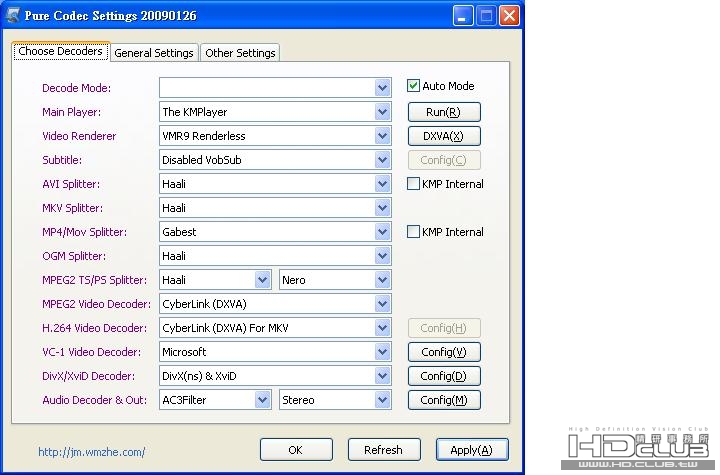This screenshot has width=720, height=475.
Task: Click the Refresh button
Action: 384,449
